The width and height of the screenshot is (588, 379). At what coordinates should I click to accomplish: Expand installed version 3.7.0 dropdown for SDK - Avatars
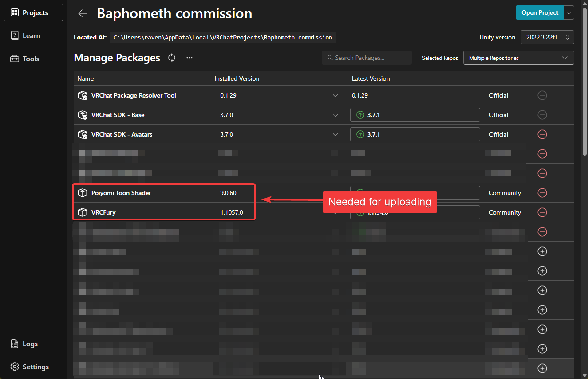(x=335, y=134)
